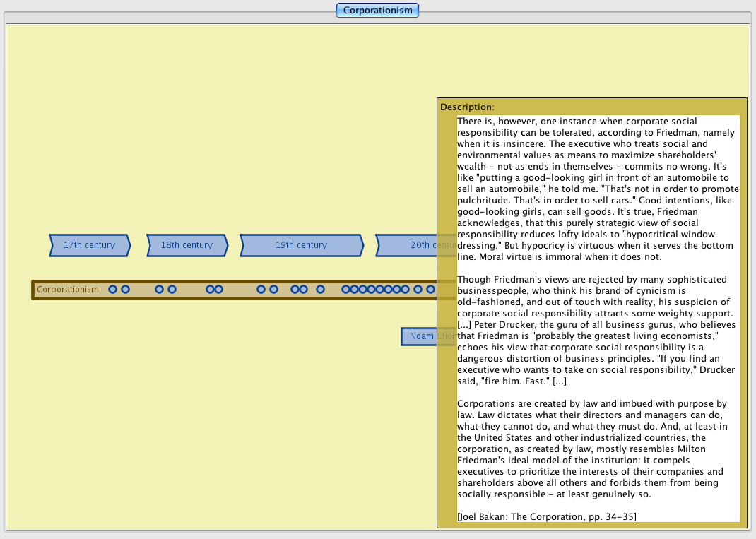Click inside the Description text area
Screen dimensions: 756x539
pyautogui.click(x=597, y=318)
